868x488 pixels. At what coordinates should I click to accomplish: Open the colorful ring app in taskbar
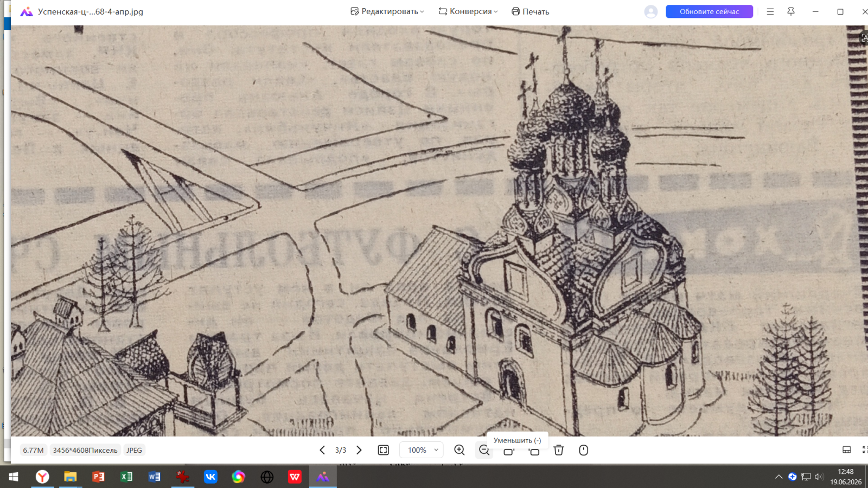coord(239,477)
